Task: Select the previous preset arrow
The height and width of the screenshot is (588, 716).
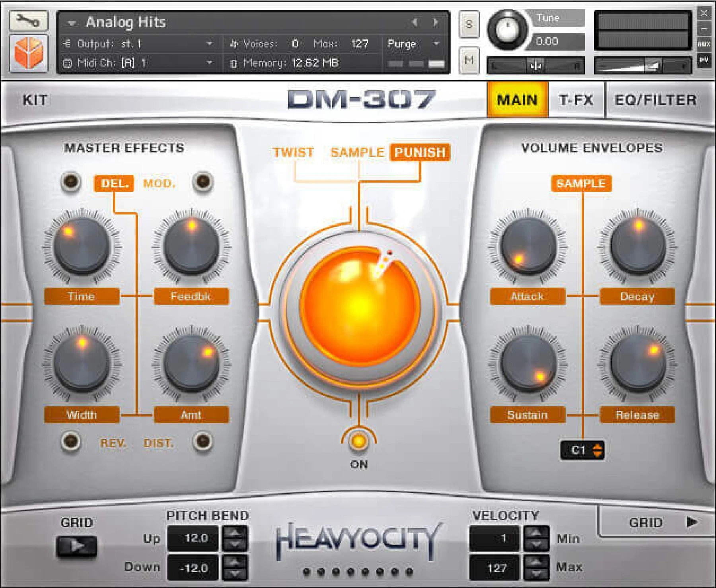Action: tap(415, 22)
